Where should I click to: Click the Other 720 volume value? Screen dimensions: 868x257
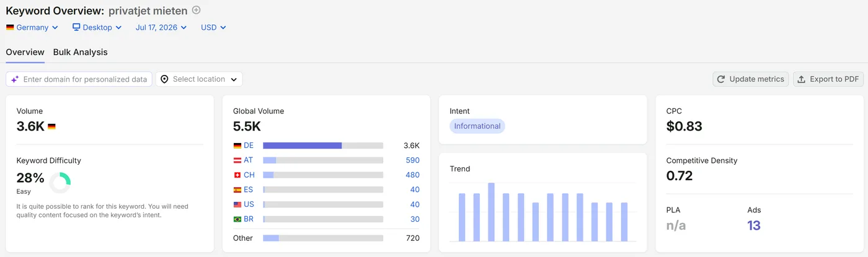coord(412,238)
